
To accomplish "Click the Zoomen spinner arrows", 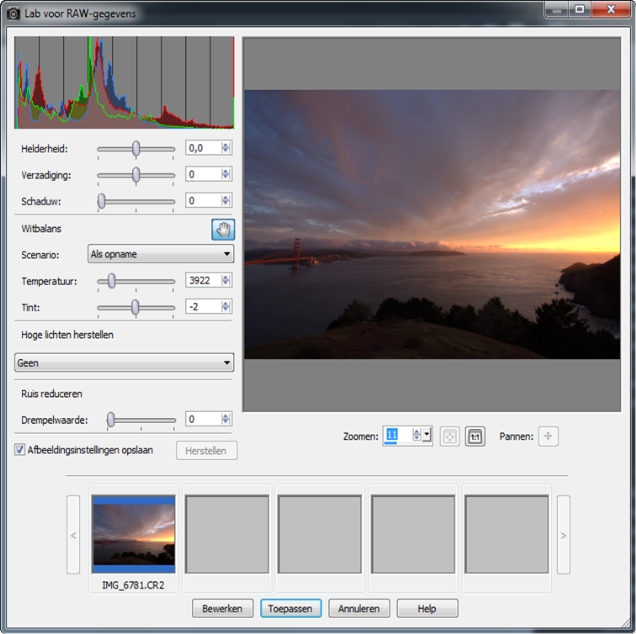I will tap(417, 436).
